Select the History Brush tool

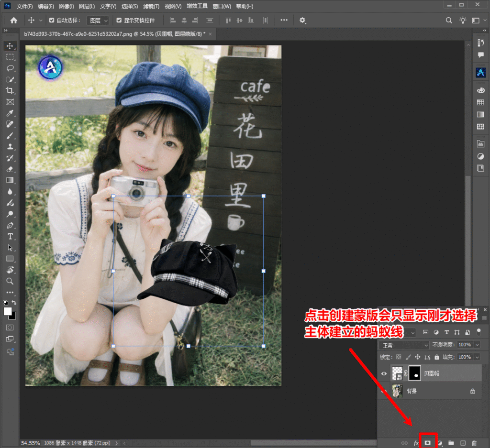tap(10, 158)
